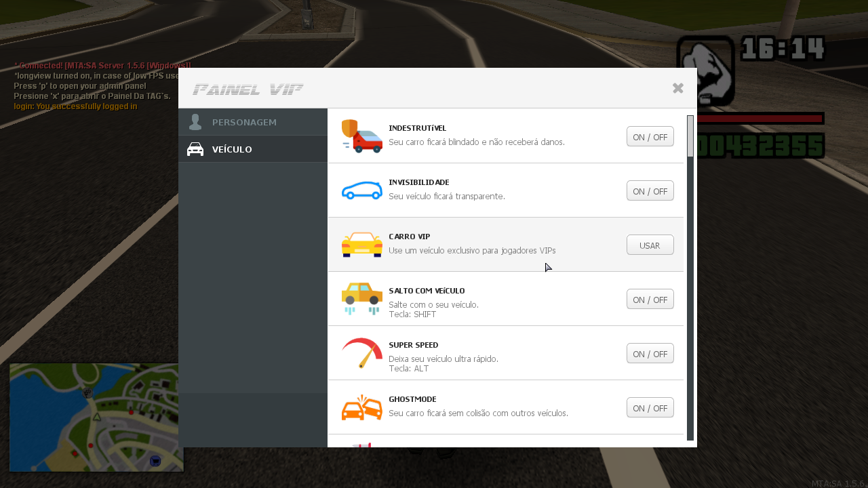Click the Ghostmode overlapping cars icon
Viewport: 868px width, 488px height.
tap(361, 407)
